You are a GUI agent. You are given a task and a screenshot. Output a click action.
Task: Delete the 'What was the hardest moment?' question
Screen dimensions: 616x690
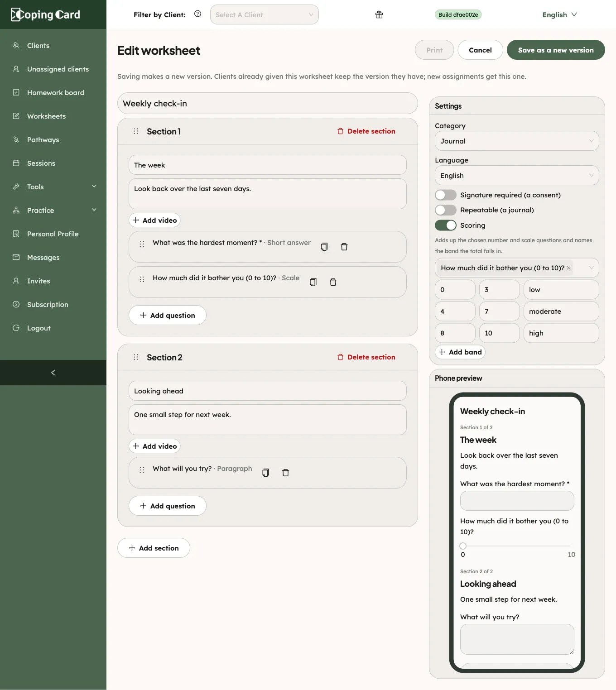(x=344, y=247)
